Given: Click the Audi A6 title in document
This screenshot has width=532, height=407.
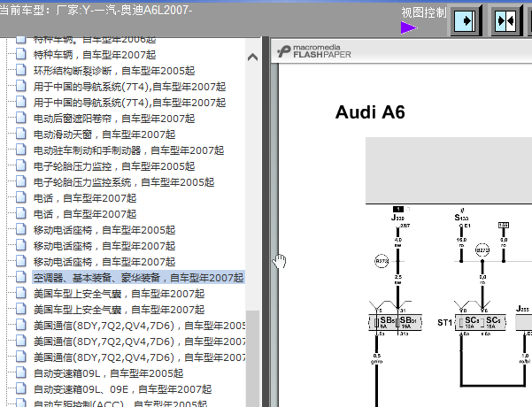Looking at the screenshot, I should [370, 112].
